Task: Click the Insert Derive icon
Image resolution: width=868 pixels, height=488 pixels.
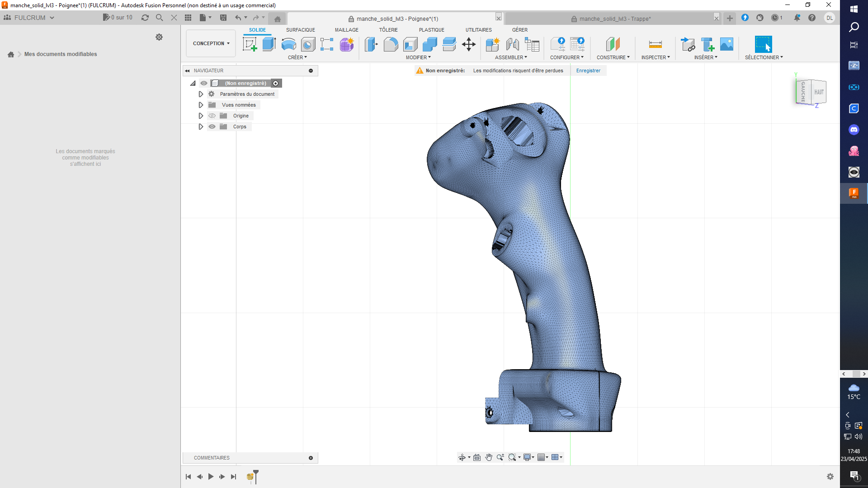Action: (x=688, y=44)
